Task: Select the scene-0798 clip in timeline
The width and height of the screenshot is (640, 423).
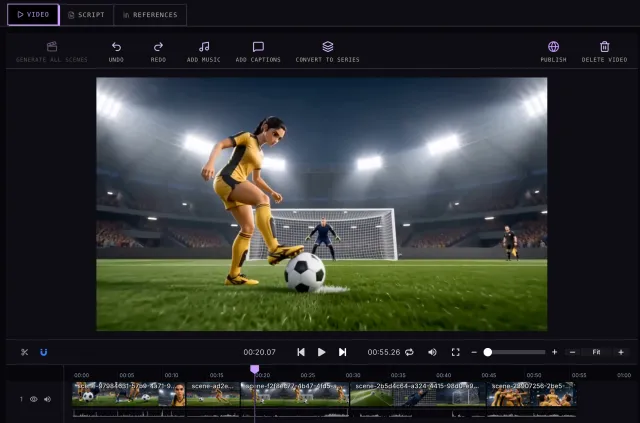Action: pos(129,394)
